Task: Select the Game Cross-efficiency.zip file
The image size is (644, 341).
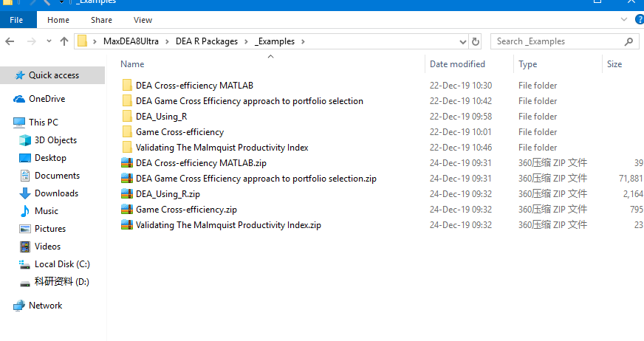Action: pyautogui.click(x=186, y=210)
